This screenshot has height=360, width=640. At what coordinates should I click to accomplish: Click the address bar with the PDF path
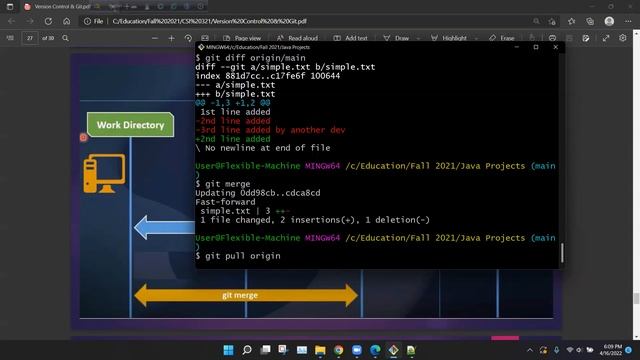tap(318, 21)
